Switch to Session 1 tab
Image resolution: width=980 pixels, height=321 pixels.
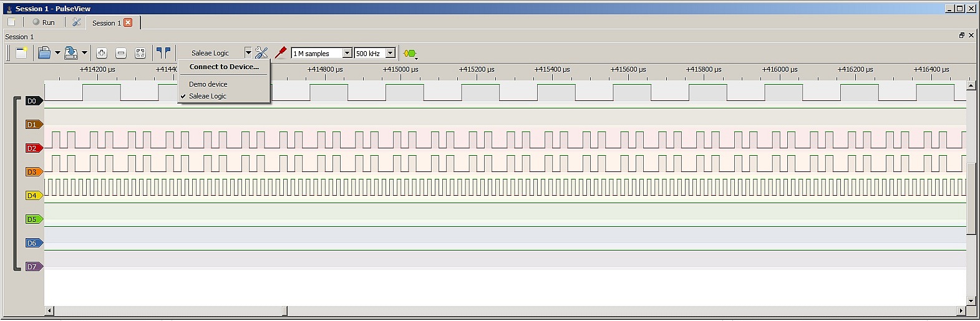tap(106, 23)
